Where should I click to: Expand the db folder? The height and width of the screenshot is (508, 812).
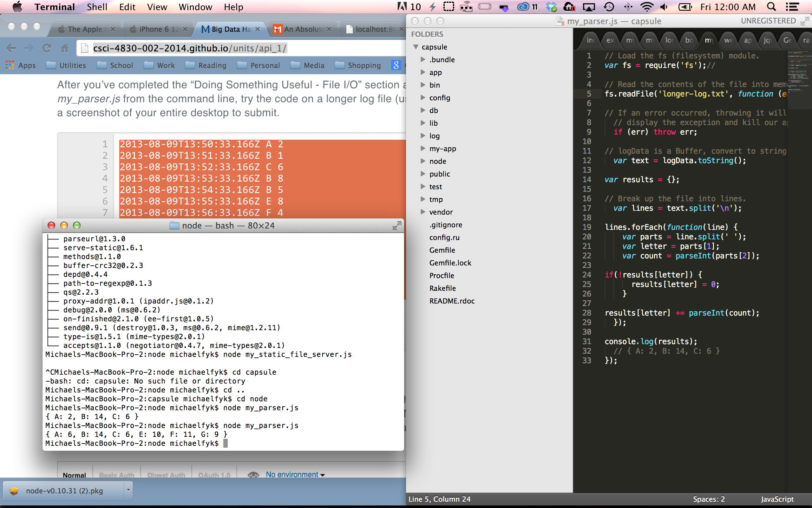(x=423, y=110)
